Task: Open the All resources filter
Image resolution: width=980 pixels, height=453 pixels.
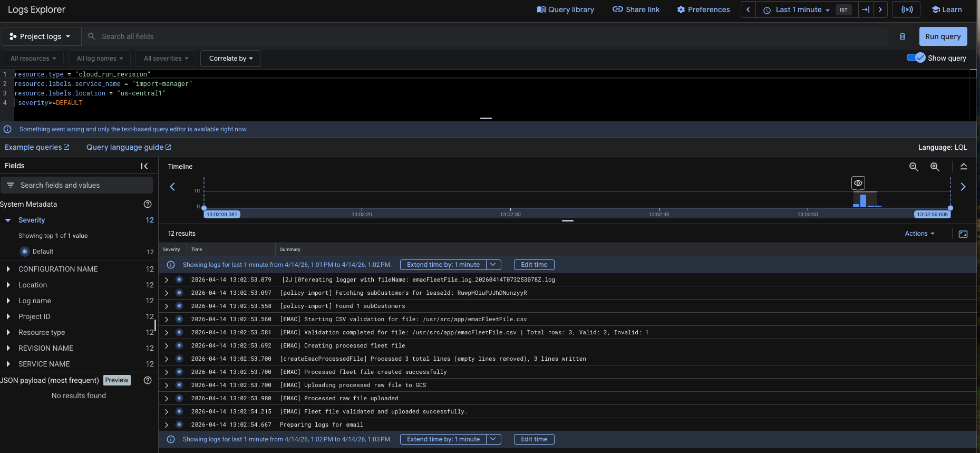Action: [x=33, y=59]
